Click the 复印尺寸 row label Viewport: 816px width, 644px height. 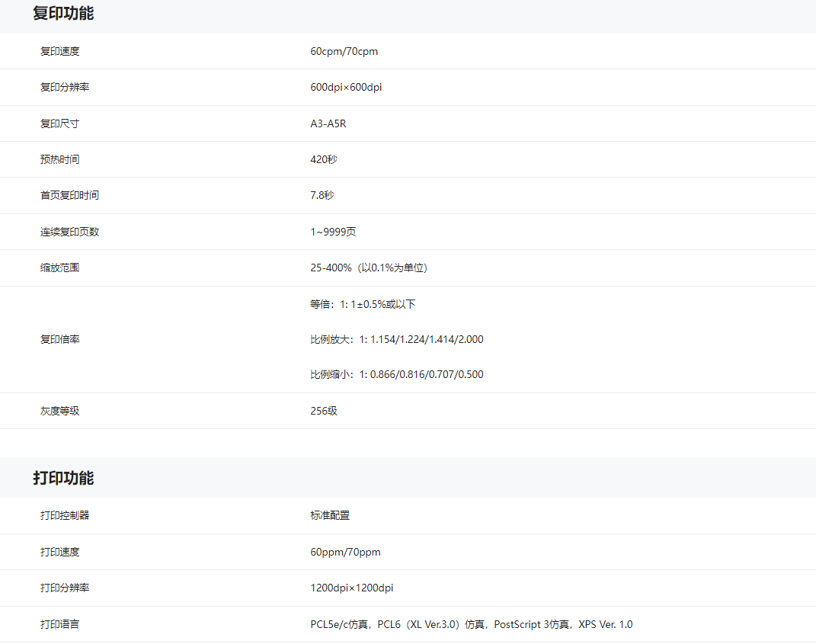[59, 123]
